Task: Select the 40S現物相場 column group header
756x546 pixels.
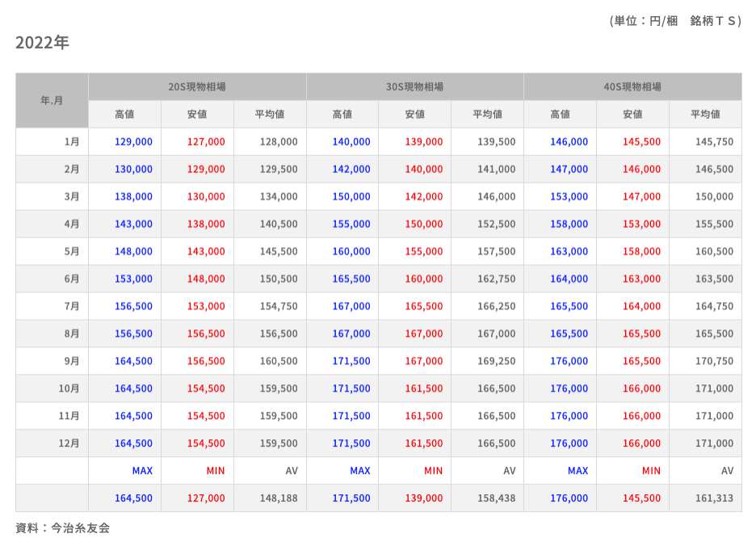Action: [x=632, y=86]
